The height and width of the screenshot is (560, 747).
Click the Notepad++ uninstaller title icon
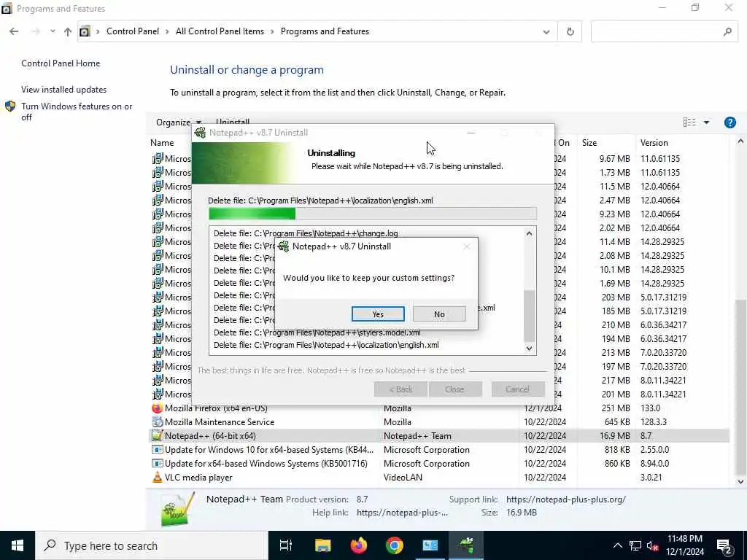coord(201,133)
